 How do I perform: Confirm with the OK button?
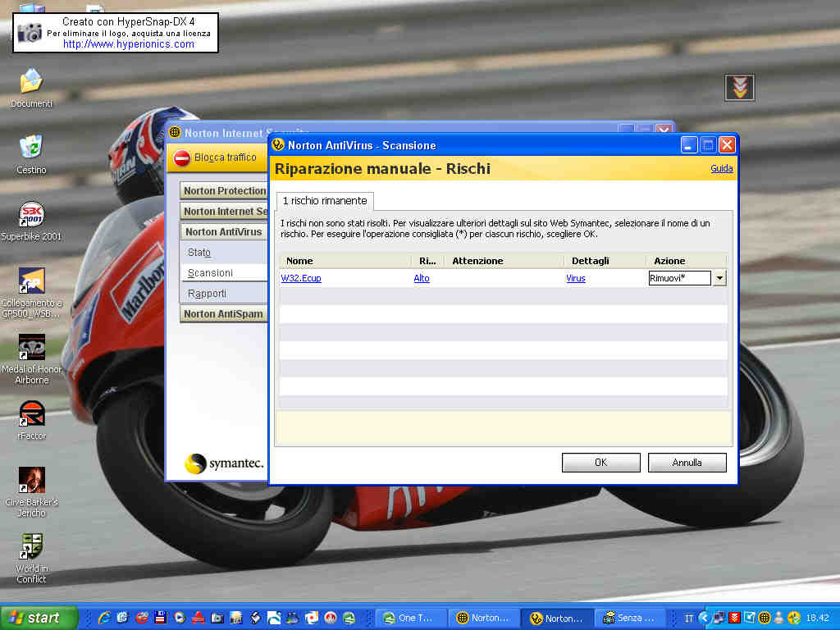tap(601, 463)
